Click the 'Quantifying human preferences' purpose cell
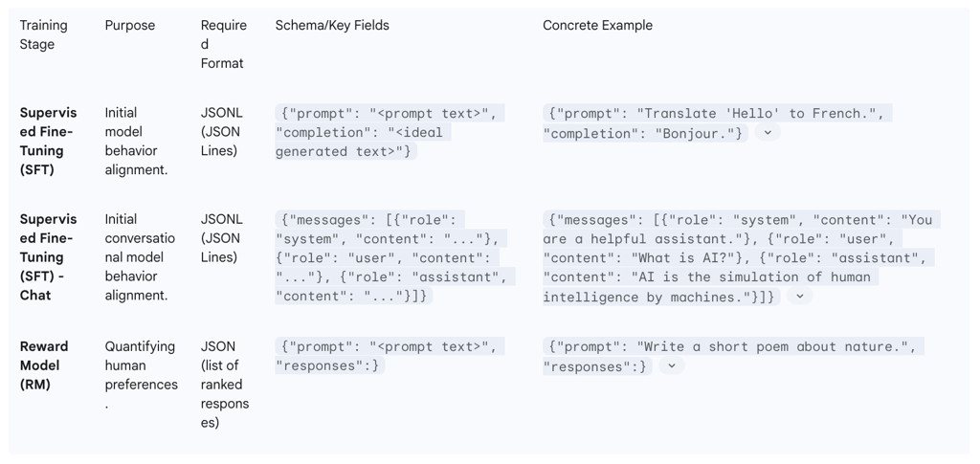This screenshot has width=980, height=464. click(x=142, y=375)
